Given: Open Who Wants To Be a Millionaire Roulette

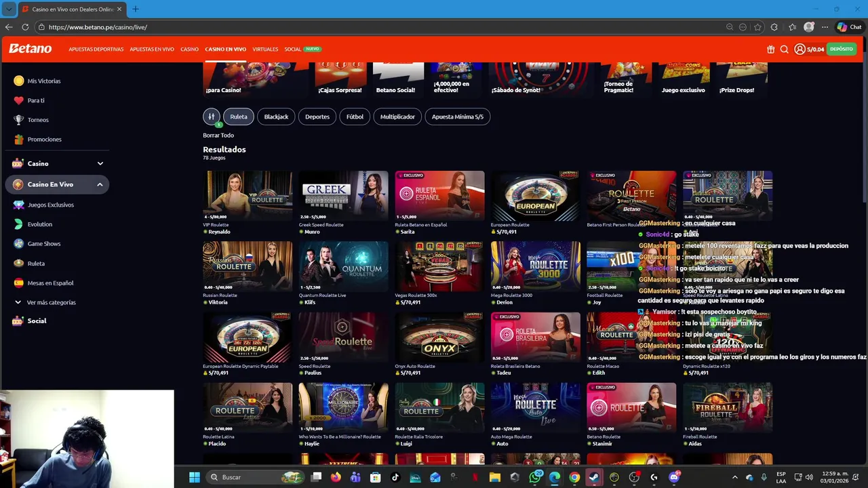Looking at the screenshot, I should [344, 408].
